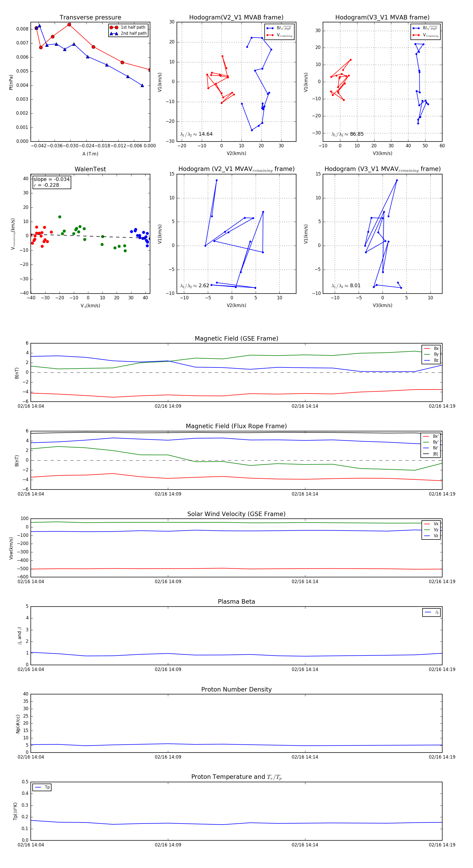Click the "Solar Wind Velocity (GSE Frame)" title
473x868 pixels.
pyautogui.click(x=236, y=514)
